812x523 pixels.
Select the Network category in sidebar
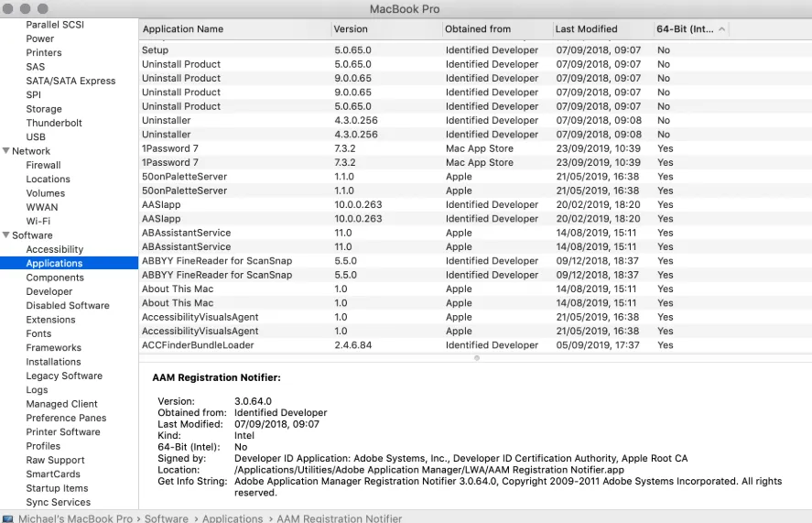[31, 151]
